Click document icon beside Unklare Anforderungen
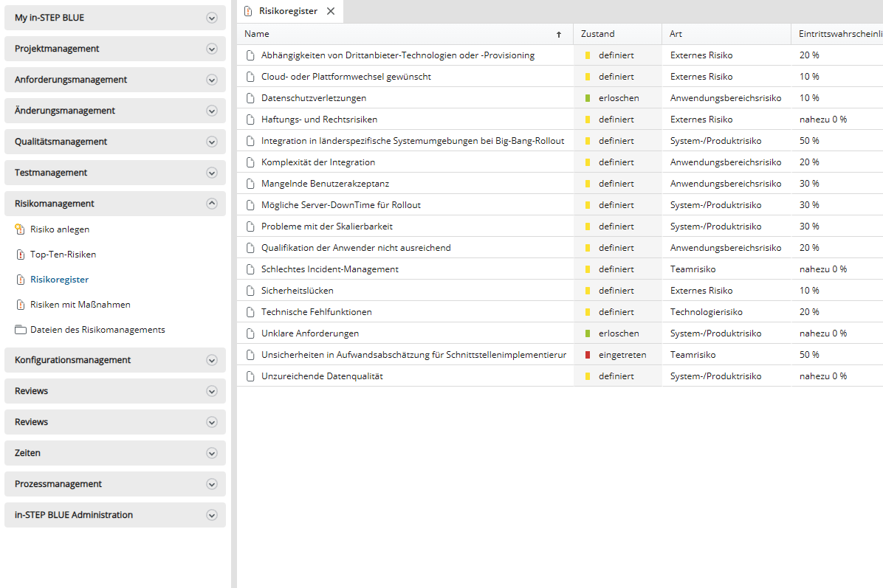Viewport: 883px width, 588px height. pyautogui.click(x=250, y=333)
